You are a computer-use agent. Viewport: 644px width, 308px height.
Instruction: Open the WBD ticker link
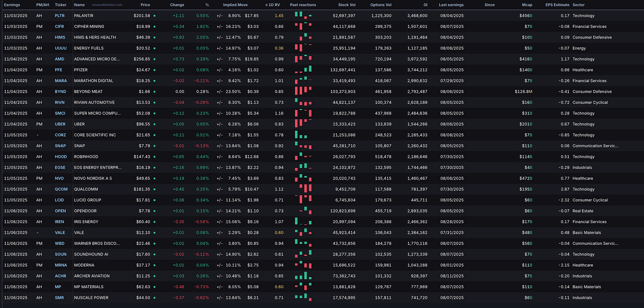pos(59,243)
